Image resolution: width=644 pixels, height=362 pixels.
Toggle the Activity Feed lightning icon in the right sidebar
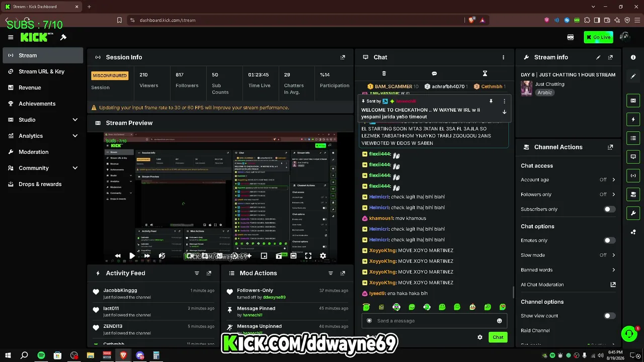point(633,119)
